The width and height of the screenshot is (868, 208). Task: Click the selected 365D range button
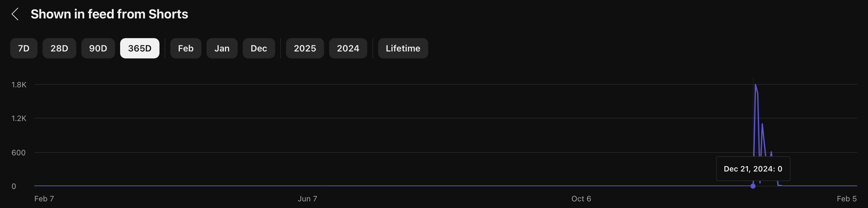click(139, 48)
